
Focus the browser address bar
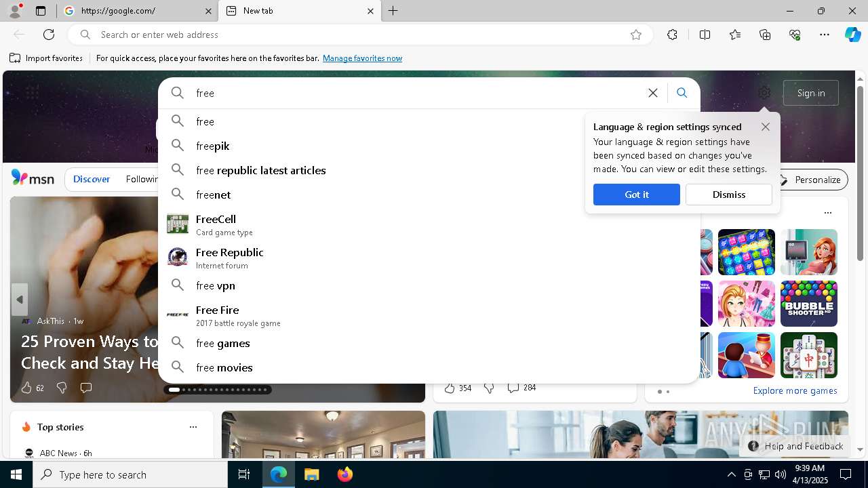359,35
